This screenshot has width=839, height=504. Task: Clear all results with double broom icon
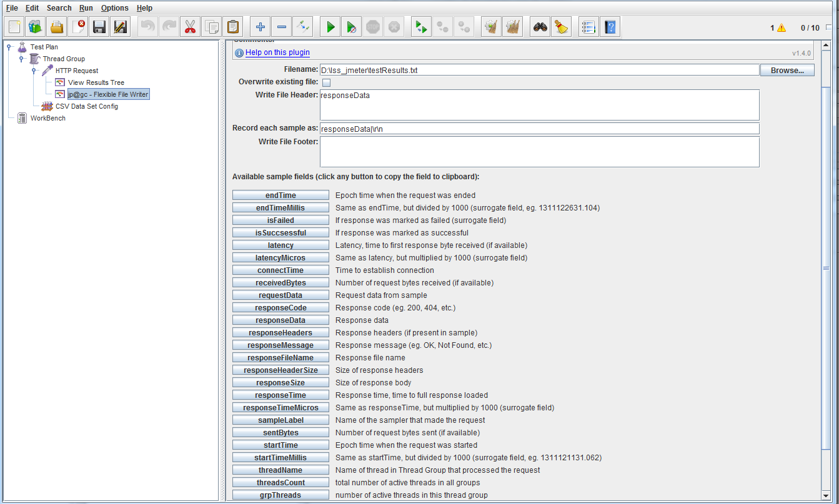(513, 27)
